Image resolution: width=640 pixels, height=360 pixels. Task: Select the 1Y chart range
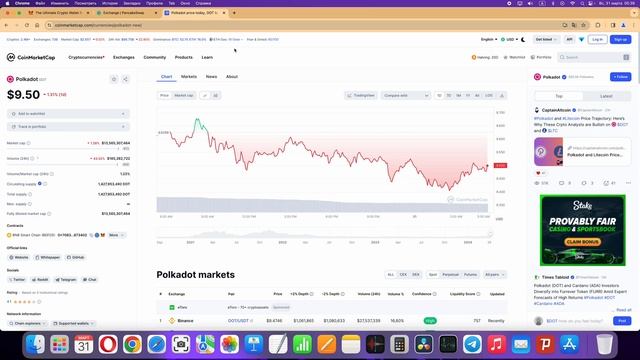(x=468, y=96)
